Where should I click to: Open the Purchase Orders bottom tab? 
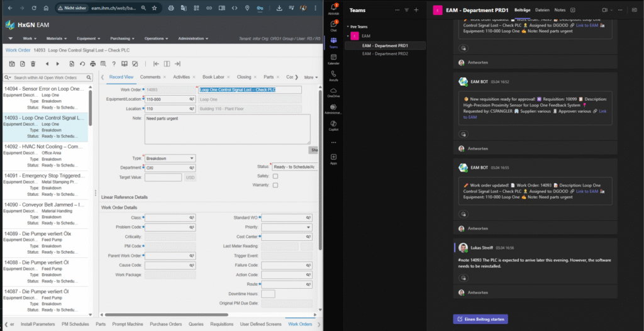click(x=166, y=324)
